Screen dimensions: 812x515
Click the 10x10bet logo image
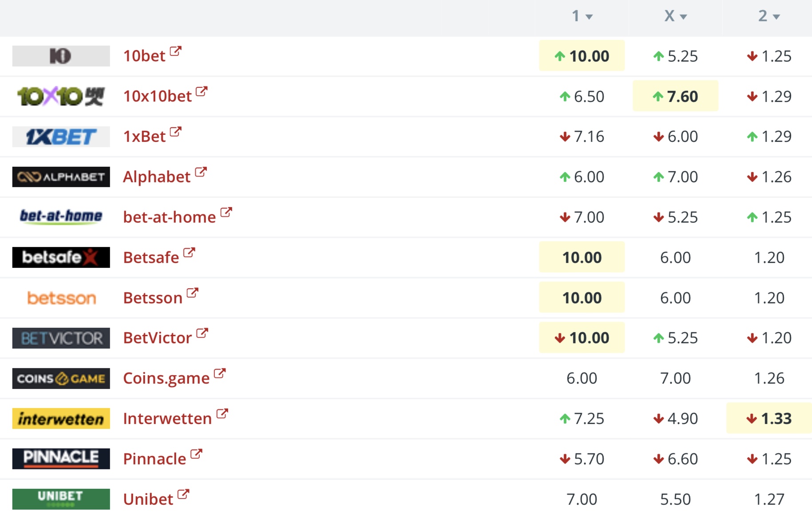(x=61, y=96)
